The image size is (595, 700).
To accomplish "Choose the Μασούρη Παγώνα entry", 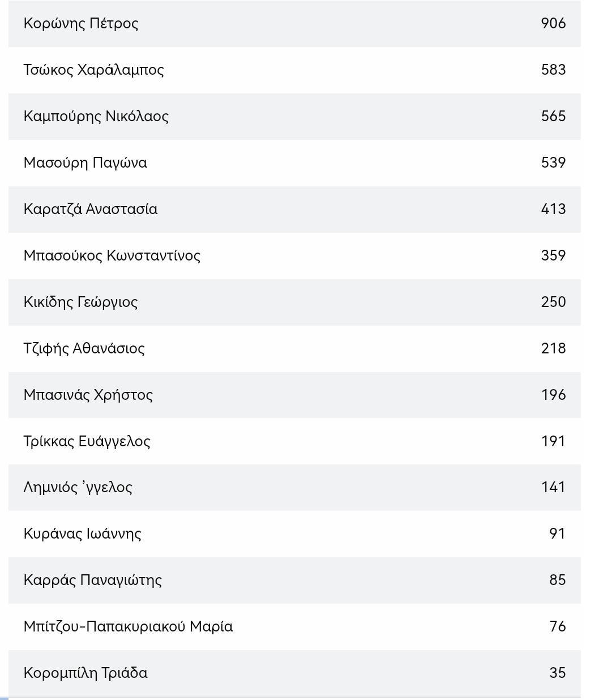I will pyautogui.click(x=85, y=163).
